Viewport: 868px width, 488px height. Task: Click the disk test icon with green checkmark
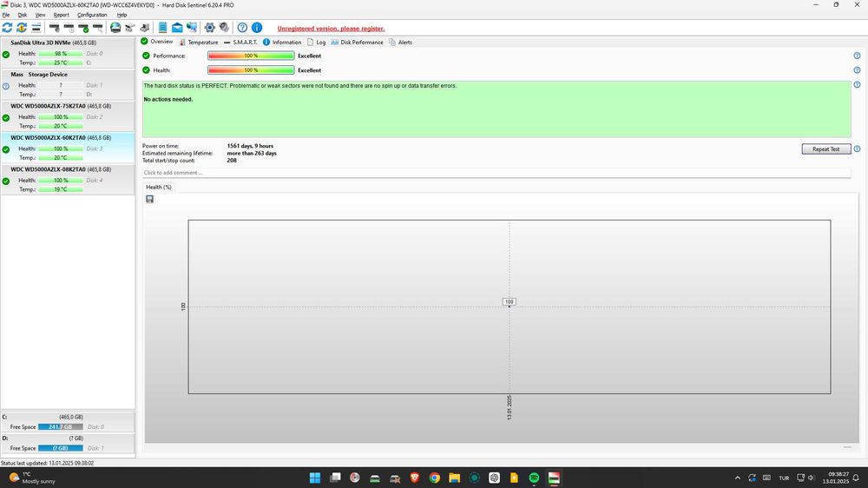(x=83, y=27)
